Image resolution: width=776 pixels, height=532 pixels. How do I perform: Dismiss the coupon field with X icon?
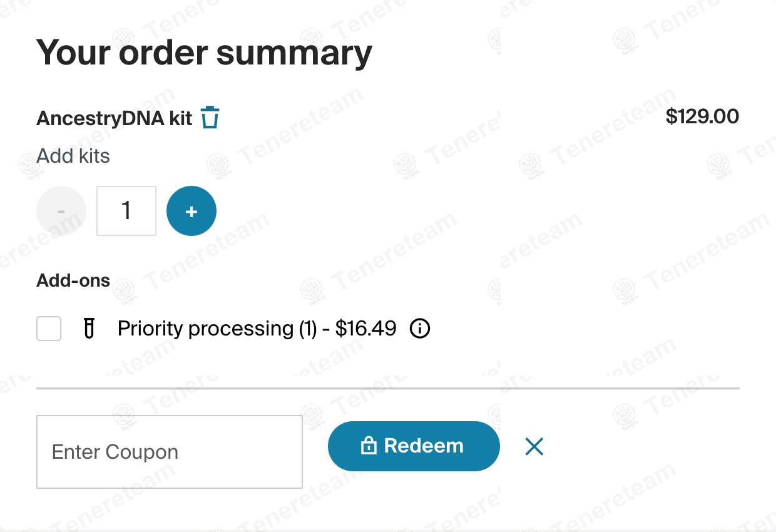(534, 446)
